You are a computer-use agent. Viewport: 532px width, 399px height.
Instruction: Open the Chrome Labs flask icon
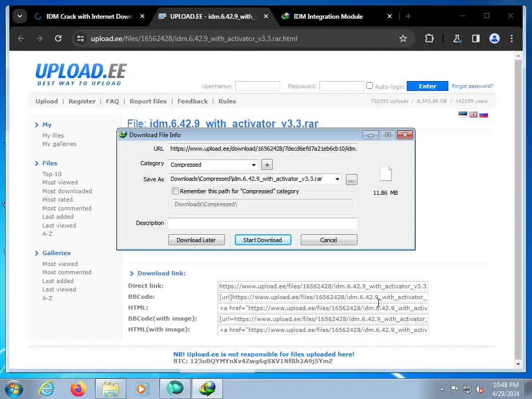point(457,38)
